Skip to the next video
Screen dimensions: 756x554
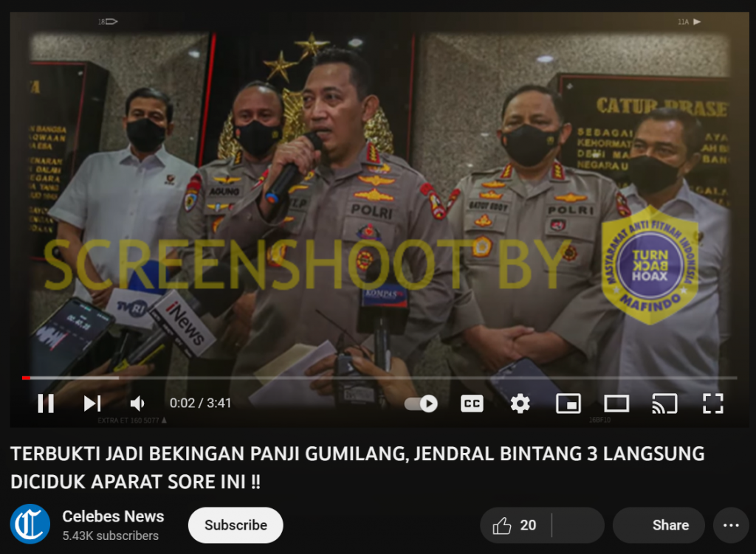tap(92, 404)
